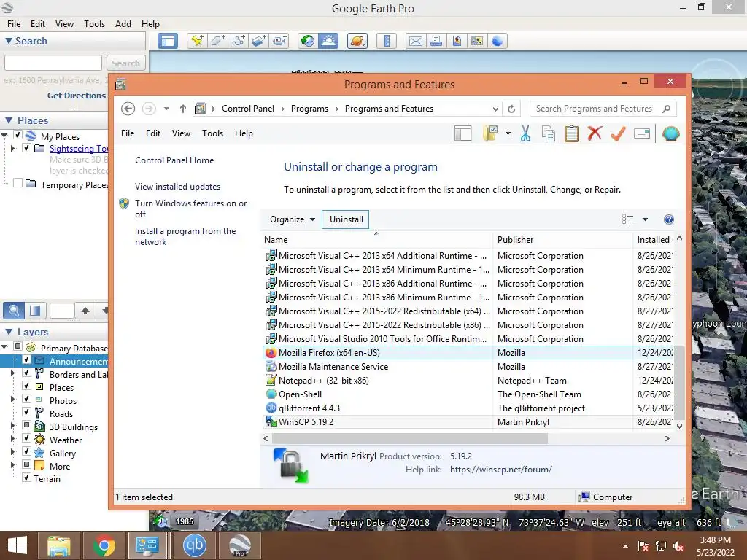Expand the Gallery layer tree arrow
747x560 pixels.
[13, 451]
